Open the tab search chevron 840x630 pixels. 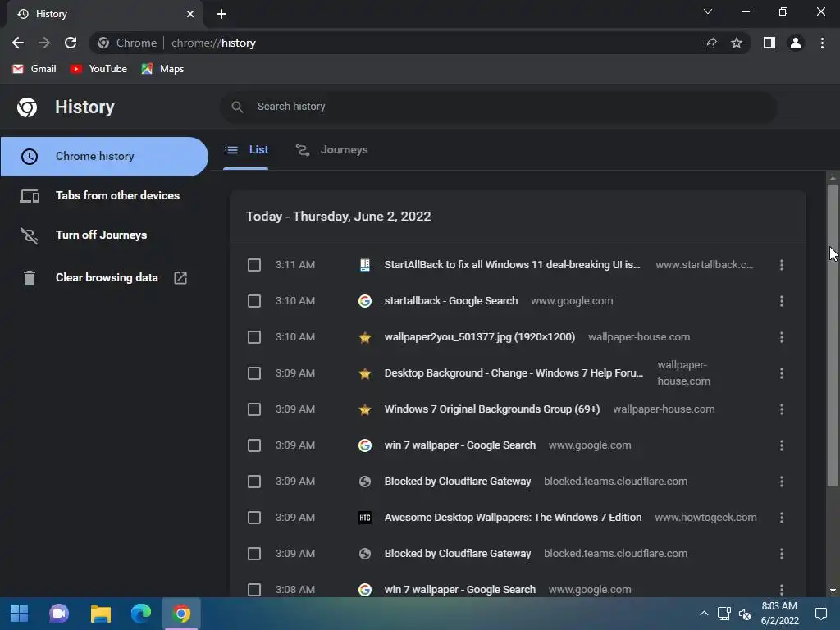(708, 11)
